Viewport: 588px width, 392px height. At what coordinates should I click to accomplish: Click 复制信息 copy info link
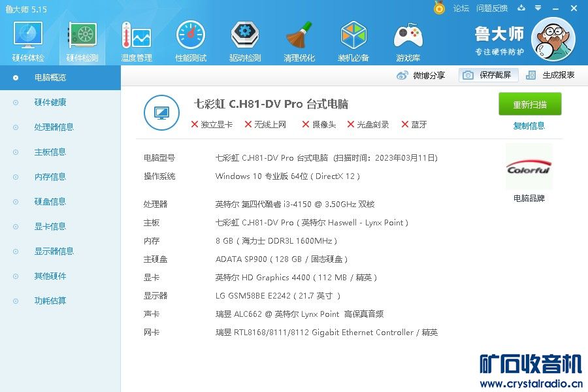(529, 125)
